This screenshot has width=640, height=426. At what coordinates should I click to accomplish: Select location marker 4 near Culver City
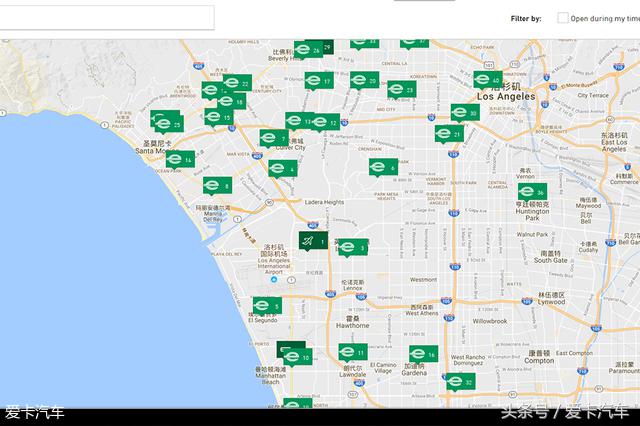tap(281, 168)
